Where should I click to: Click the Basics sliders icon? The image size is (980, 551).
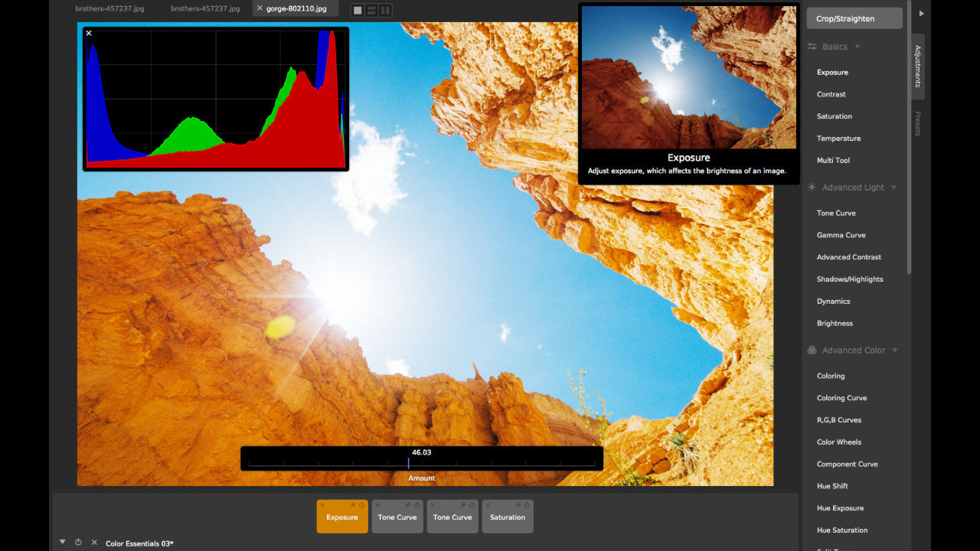(812, 46)
